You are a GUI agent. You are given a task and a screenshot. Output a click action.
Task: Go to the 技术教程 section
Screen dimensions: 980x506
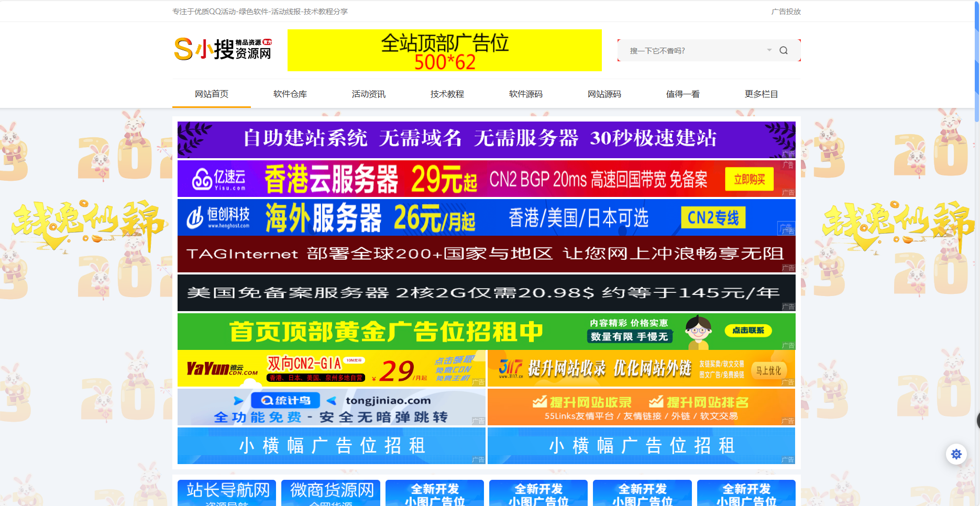446,94
